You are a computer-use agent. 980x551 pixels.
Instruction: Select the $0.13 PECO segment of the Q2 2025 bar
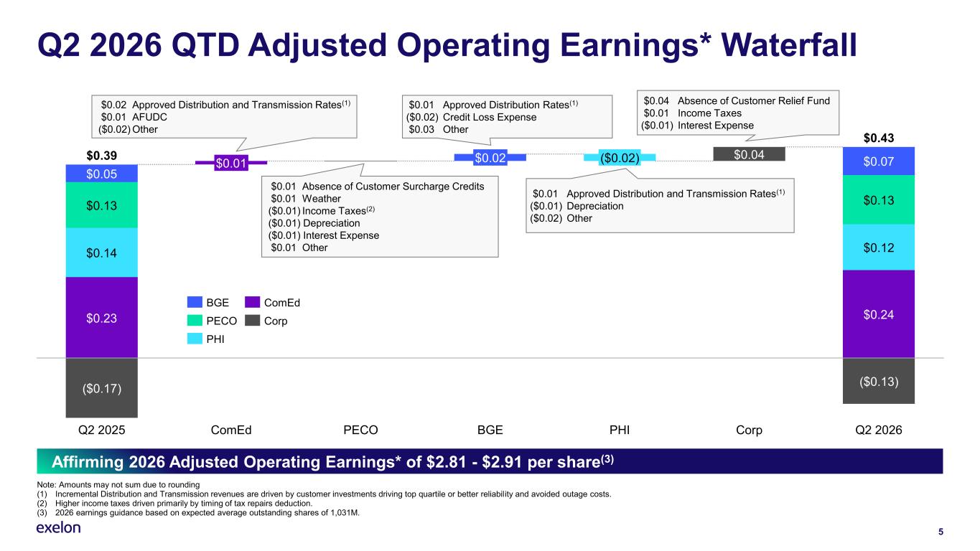(x=101, y=205)
